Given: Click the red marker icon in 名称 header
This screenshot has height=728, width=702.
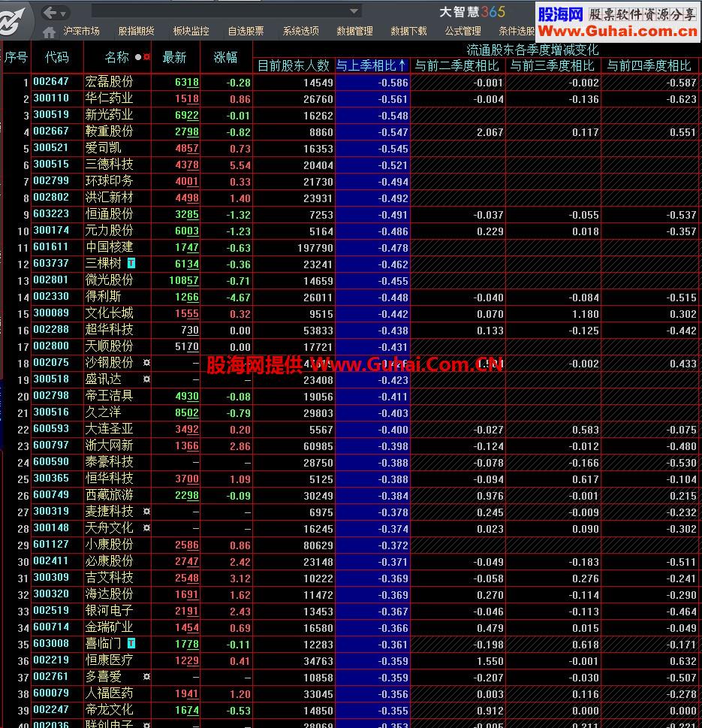Looking at the screenshot, I should pos(146,57).
